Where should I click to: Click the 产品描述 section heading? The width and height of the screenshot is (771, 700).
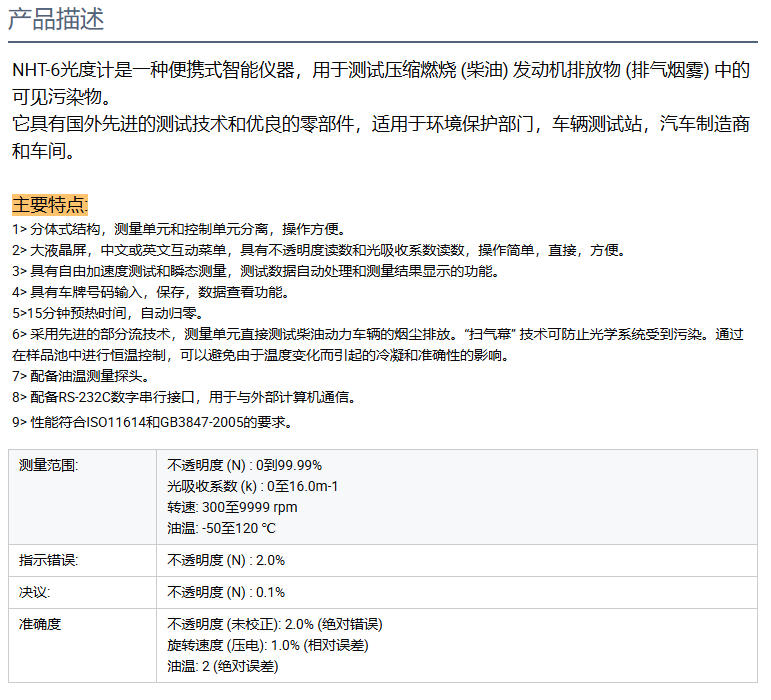coord(56,19)
